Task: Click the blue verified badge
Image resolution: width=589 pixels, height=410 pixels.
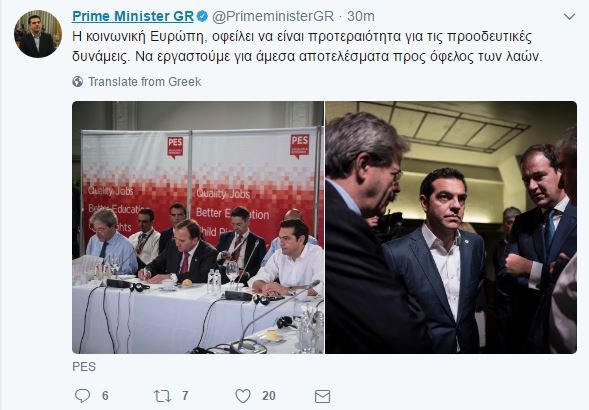Action: click(x=202, y=16)
